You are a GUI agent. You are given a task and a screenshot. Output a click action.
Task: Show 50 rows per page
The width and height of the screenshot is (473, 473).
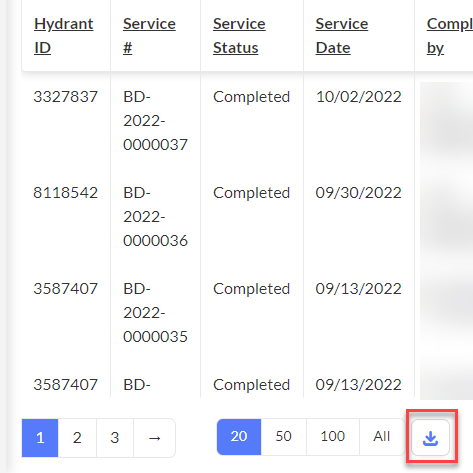[x=283, y=437]
